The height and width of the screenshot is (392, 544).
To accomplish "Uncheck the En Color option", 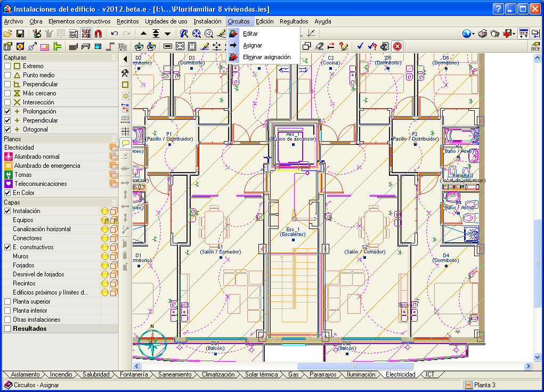I will click(x=7, y=193).
